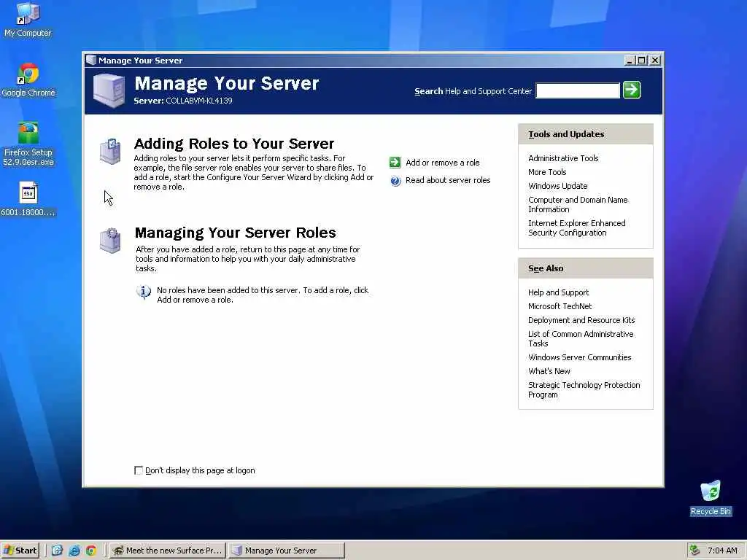
Task: Open List of Common Administrative Tasks link
Action: coord(581,338)
